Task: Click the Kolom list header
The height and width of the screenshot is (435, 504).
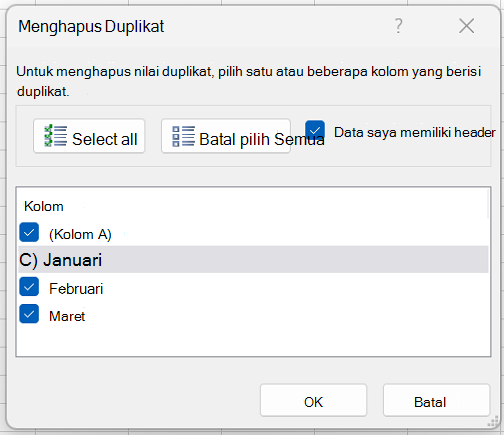Action: tap(44, 206)
